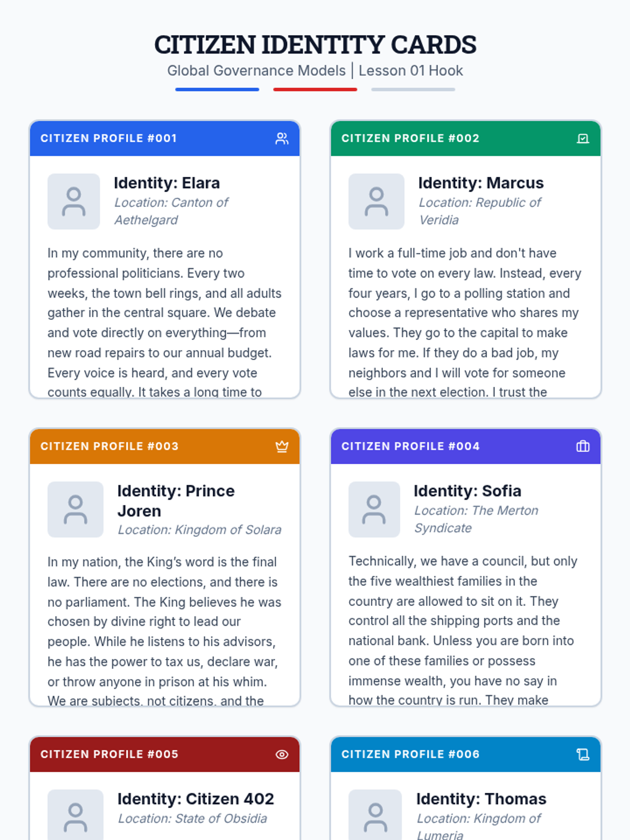Click the Citizen Identity Cards page title

[315, 45]
